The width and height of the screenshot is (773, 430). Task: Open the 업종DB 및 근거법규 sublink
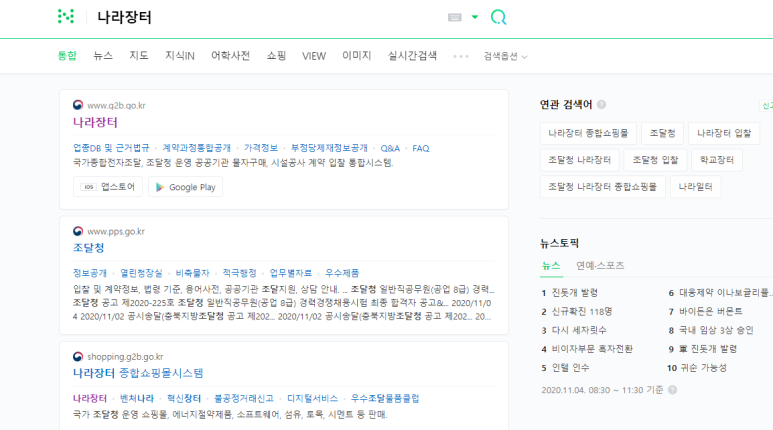pos(111,148)
